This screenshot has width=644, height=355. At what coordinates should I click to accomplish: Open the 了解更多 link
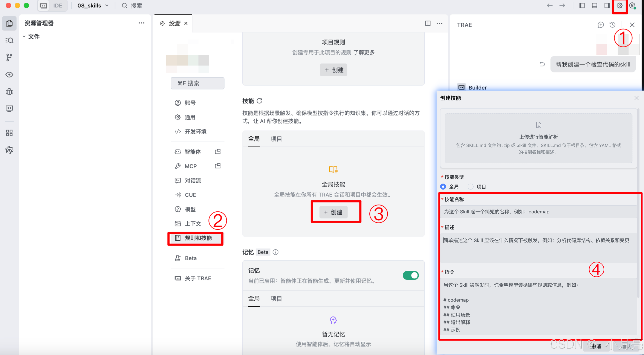pos(364,52)
